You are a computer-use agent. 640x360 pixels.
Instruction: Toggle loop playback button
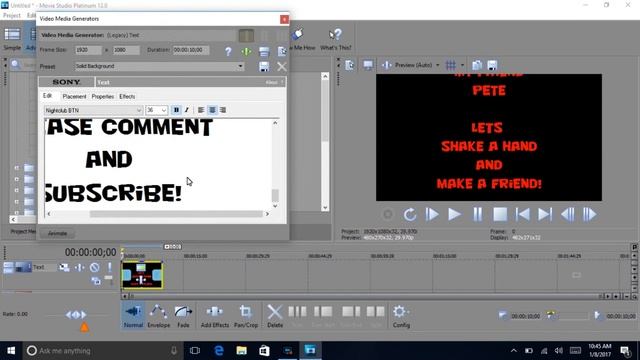pyautogui.click(x=410, y=214)
